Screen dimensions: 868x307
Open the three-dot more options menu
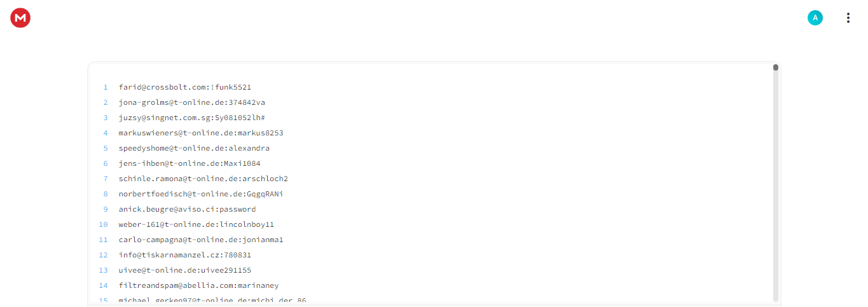click(x=848, y=18)
